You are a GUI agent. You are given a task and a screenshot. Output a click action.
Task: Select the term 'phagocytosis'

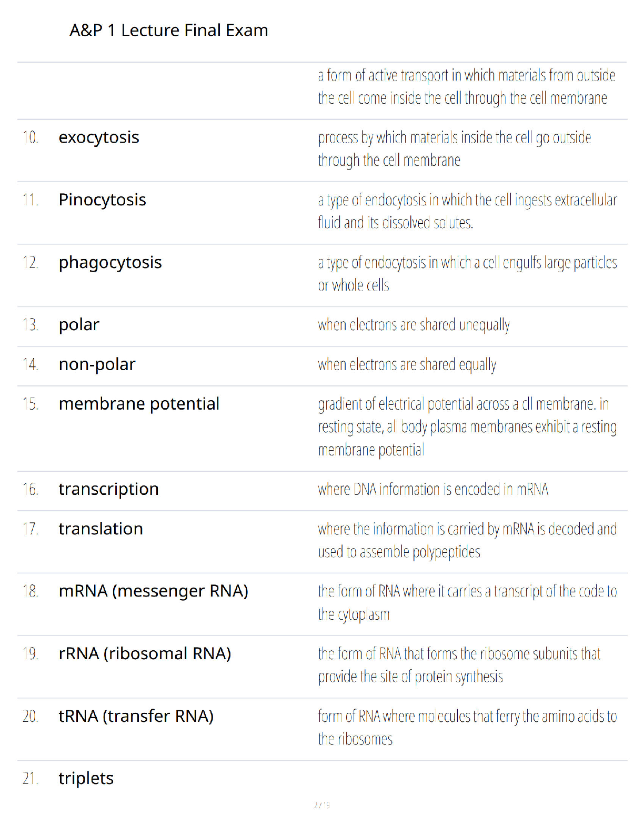tap(110, 263)
